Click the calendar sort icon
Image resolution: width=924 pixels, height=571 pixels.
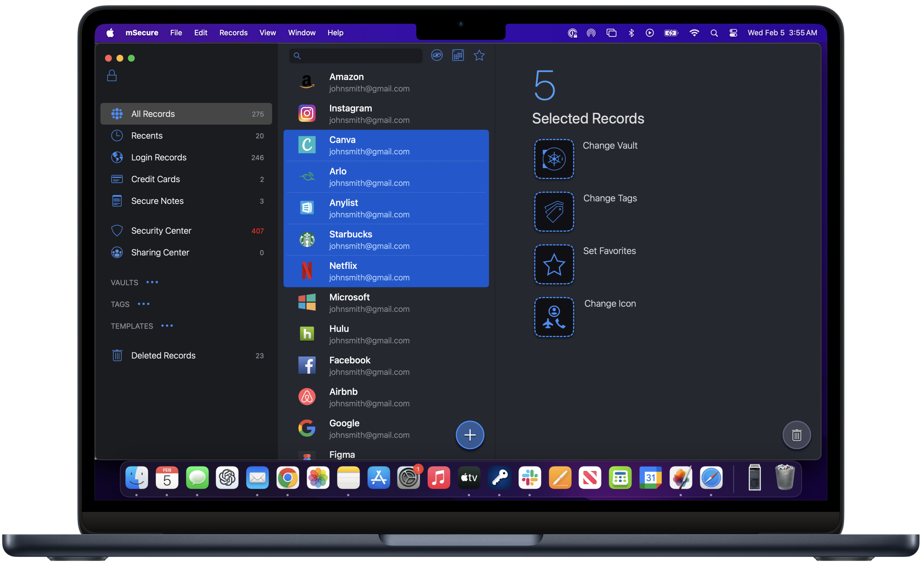(x=458, y=55)
